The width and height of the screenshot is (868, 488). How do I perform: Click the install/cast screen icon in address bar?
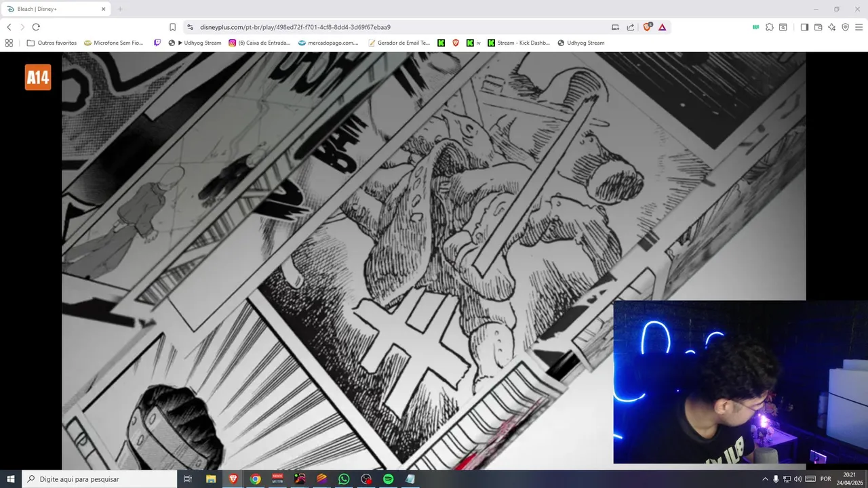[x=616, y=27]
